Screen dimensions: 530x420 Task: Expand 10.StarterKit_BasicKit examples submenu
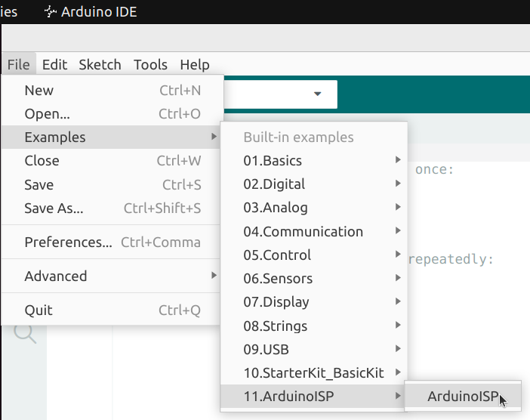(x=313, y=373)
